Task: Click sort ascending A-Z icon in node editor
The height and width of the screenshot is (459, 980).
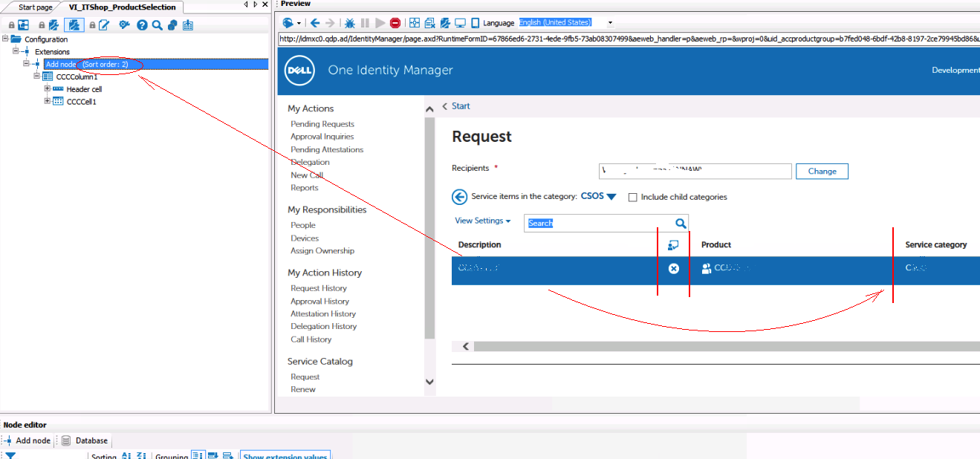Action: click(x=126, y=456)
